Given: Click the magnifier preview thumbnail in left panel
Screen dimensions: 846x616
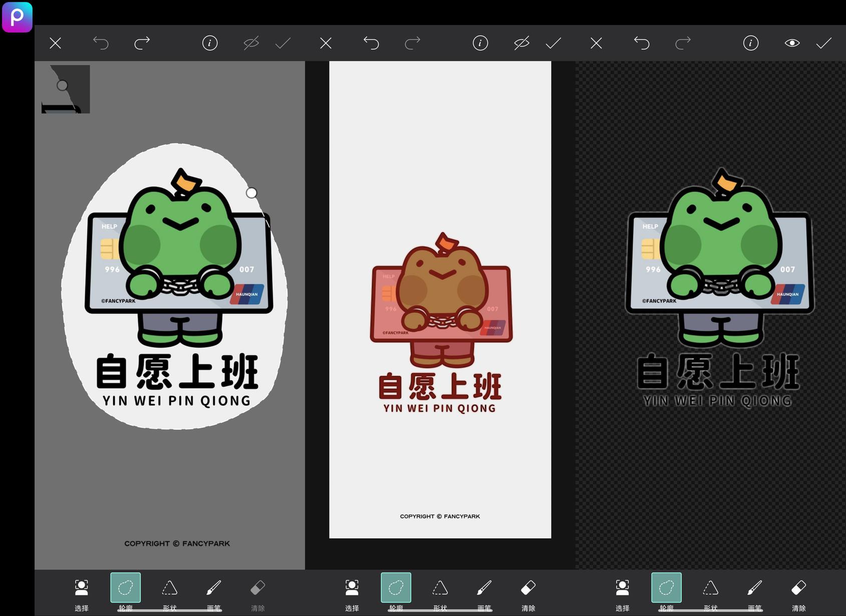Looking at the screenshot, I should point(66,89).
